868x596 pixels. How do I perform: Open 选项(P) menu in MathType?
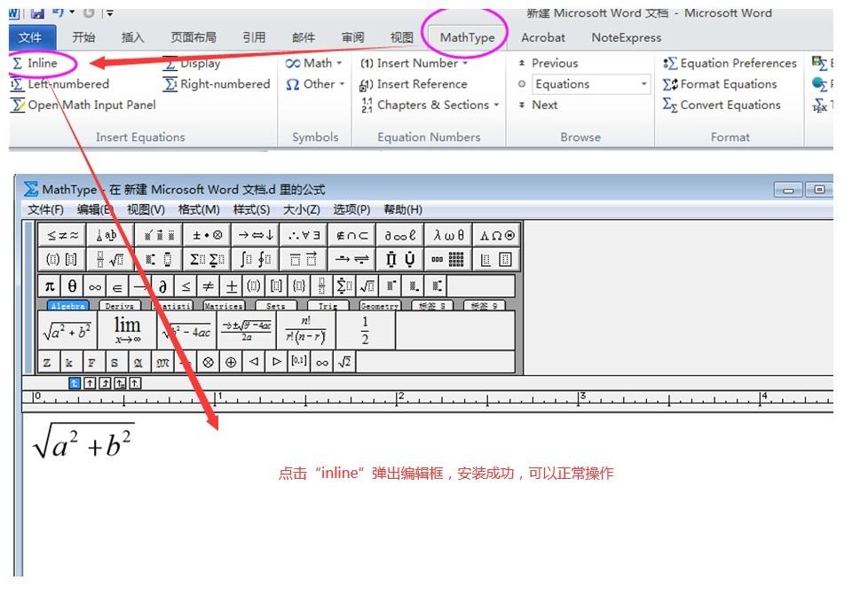point(351,209)
